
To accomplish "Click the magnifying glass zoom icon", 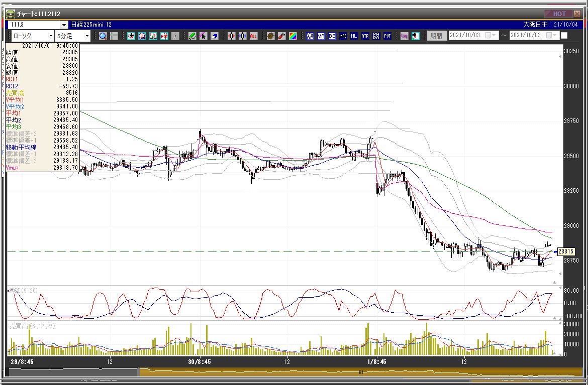I will [103, 36].
